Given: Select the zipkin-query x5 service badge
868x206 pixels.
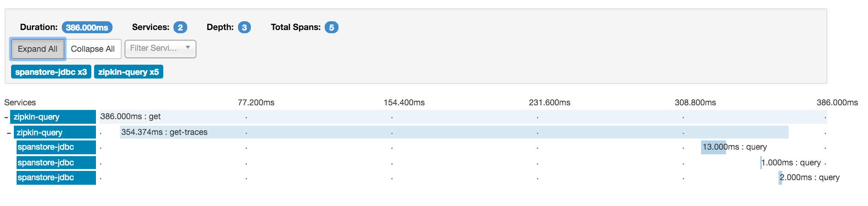Looking at the screenshot, I should pos(128,72).
